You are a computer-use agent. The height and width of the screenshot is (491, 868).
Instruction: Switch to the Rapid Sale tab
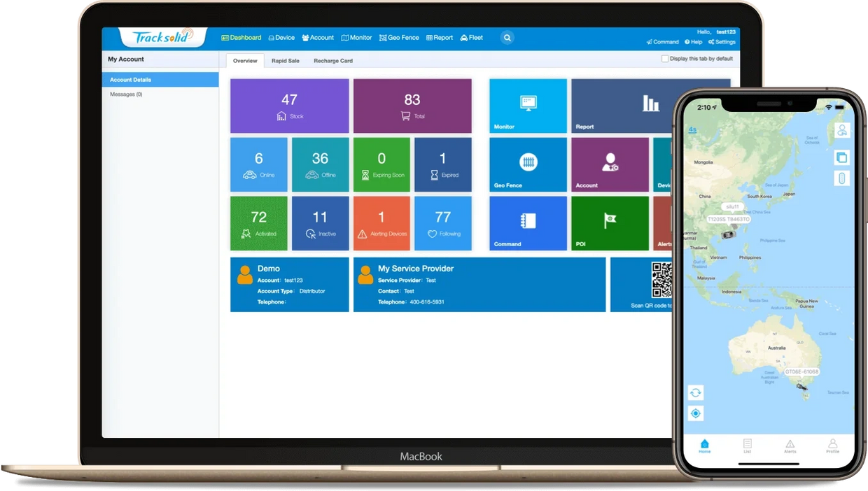[285, 61]
